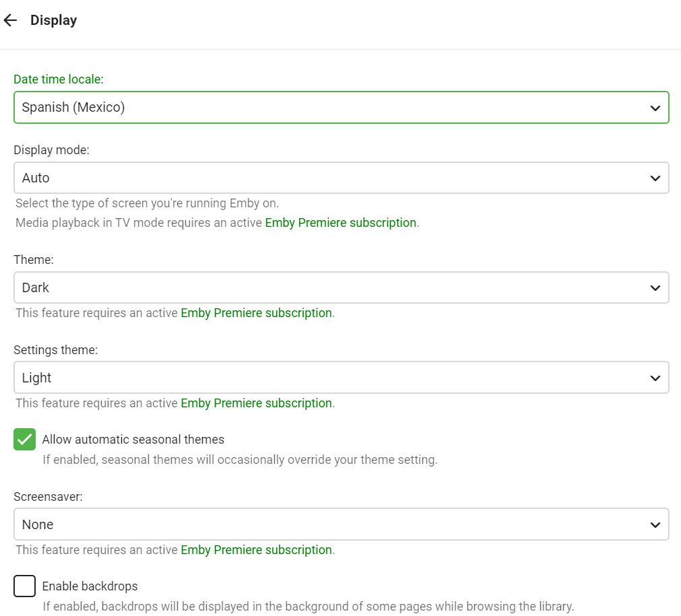This screenshot has width=681, height=616.
Task: Click chevron on Date time locale field
Action: tap(655, 108)
